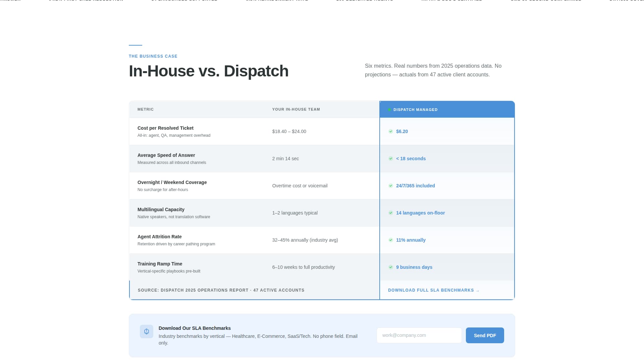Click the Industry benchmarks by vertical description
Image resolution: width=644 pixels, height=362 pixels.
(258, 340)
